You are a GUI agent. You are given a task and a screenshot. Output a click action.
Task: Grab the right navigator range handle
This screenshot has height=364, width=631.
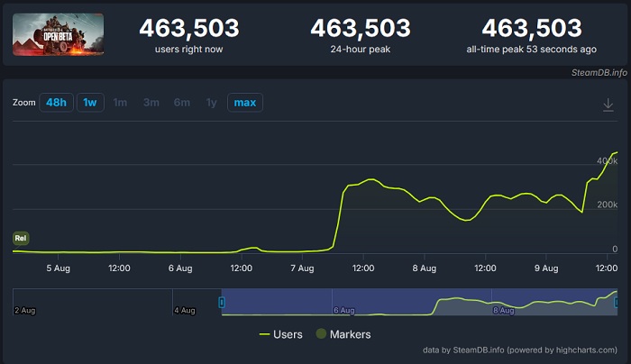coord(616,302)
